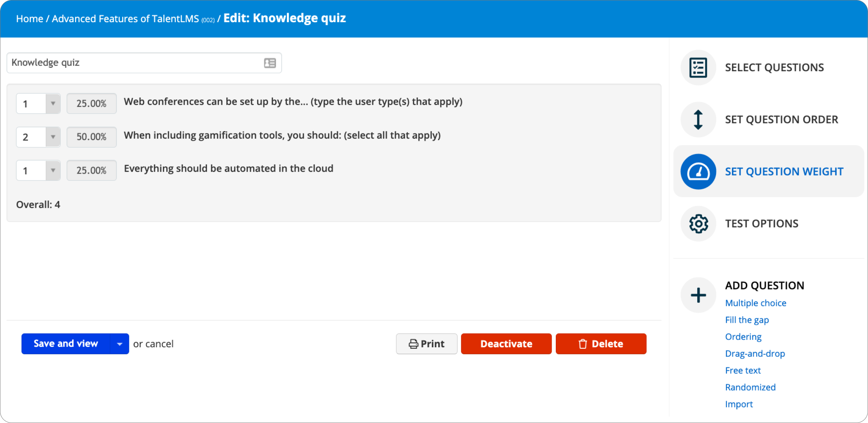Image resolution: width=868 pixels, height=423 pixels.
Task: Expand the Save and view arrow dropdown
Action: click(120, 344)
